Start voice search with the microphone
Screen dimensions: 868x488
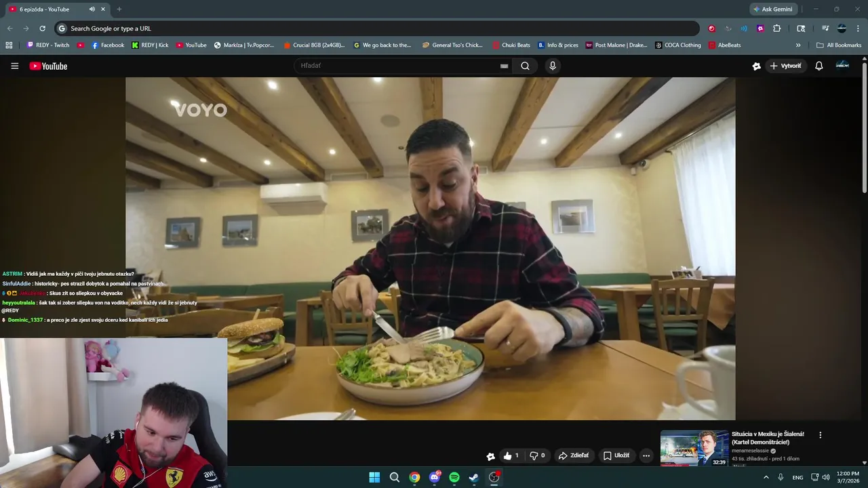tap(553, 66)
